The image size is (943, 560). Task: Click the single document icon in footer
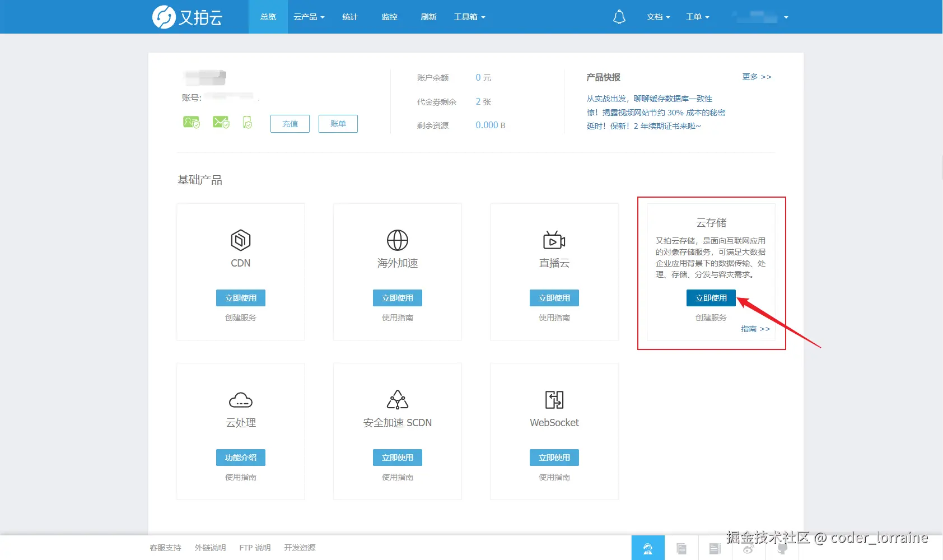tap(715, 549)
